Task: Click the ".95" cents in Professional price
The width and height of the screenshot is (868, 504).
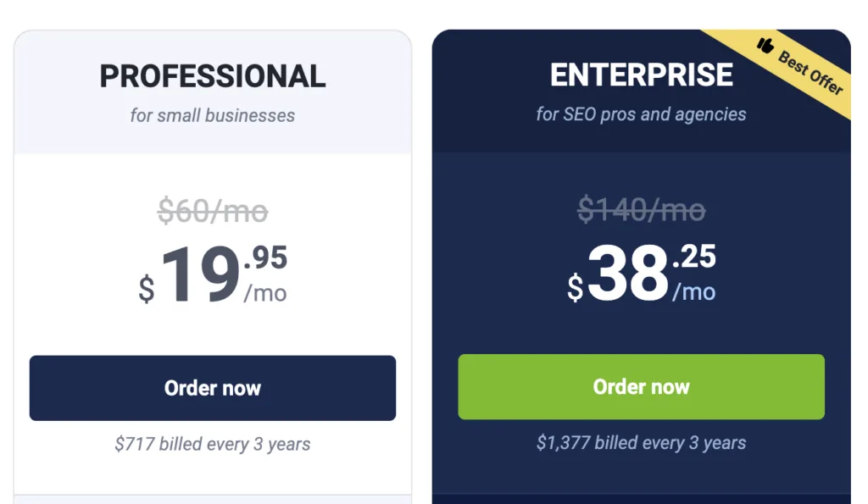Action: pos(265,258)
